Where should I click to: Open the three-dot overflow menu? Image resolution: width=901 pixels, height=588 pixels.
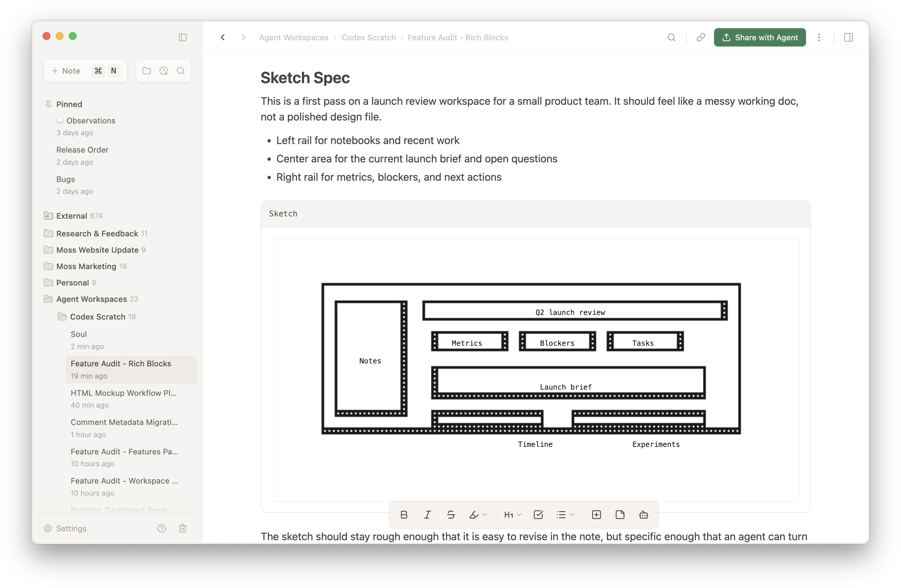coord(819,37)
